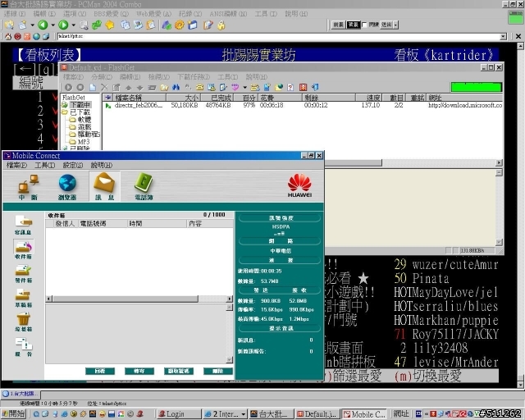
Task: Click FlashGet help question mark icon
Action: 290,88
